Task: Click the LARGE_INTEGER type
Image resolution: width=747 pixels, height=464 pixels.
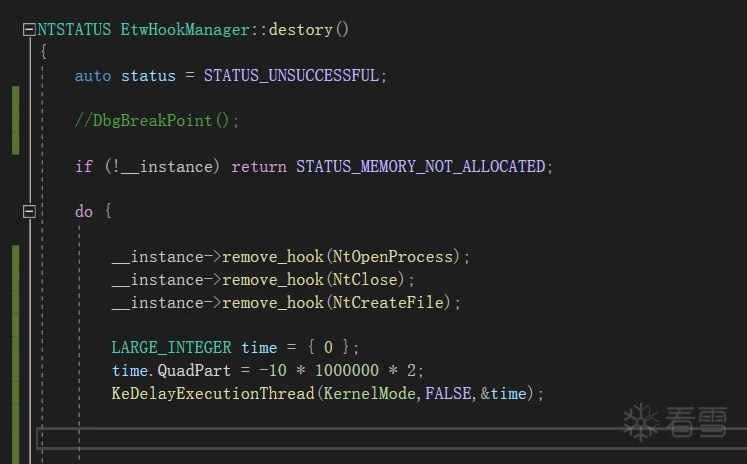Action: point(172,348)
